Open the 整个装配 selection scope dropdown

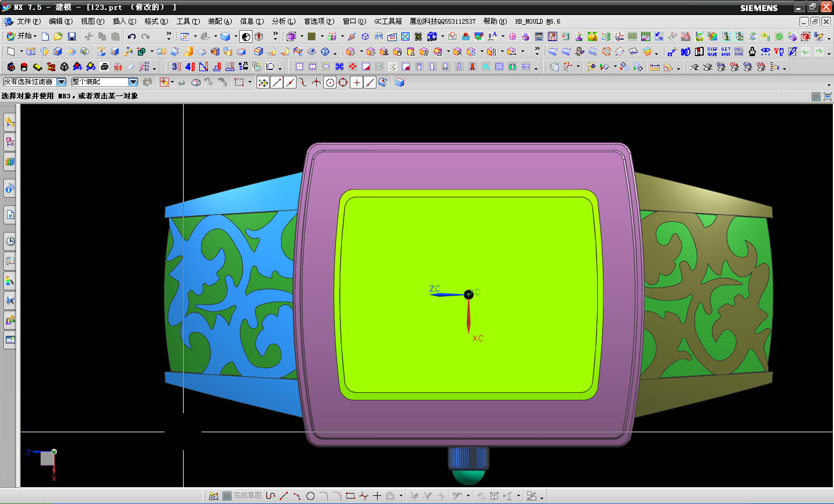pyautogui.click(x=133, y=82)
